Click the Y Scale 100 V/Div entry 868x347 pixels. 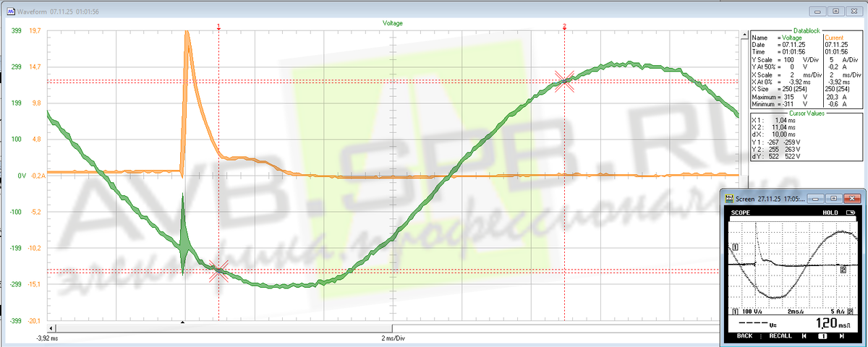(783, 59)
